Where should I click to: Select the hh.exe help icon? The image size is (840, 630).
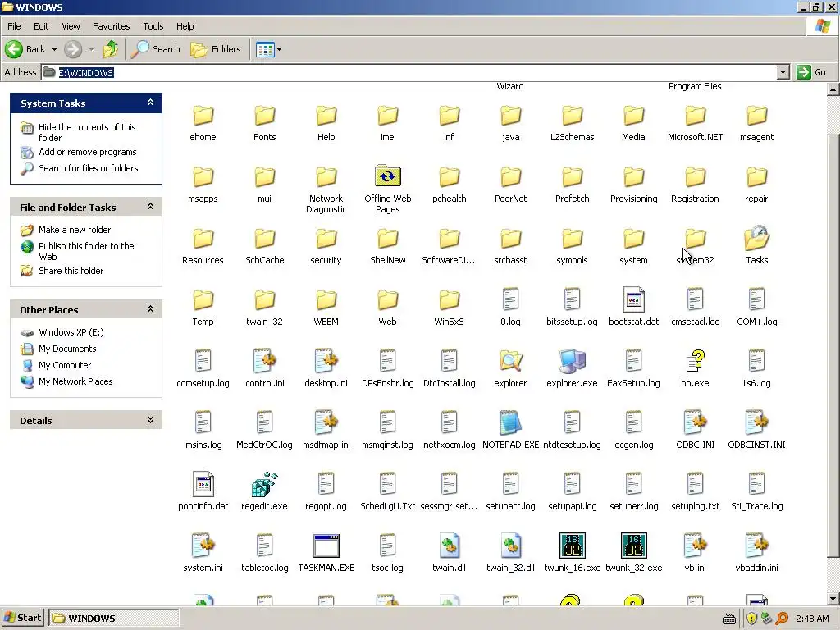(x=696, y=361)
